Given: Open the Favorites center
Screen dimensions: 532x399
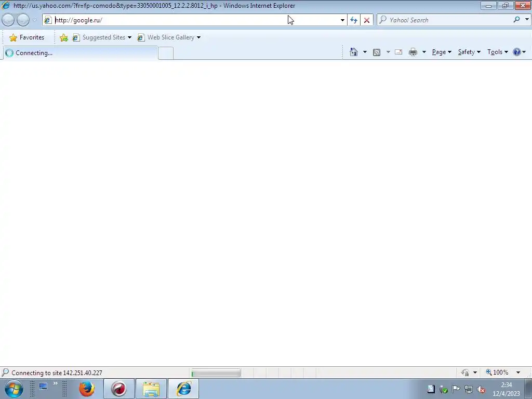Looking at the screenshot, I should click(x=27, y=37).
